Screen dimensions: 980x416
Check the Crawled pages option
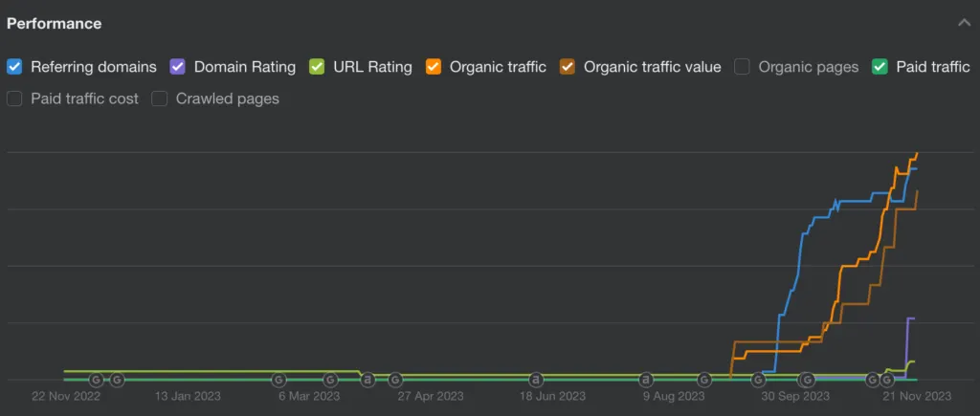point(160,99)
